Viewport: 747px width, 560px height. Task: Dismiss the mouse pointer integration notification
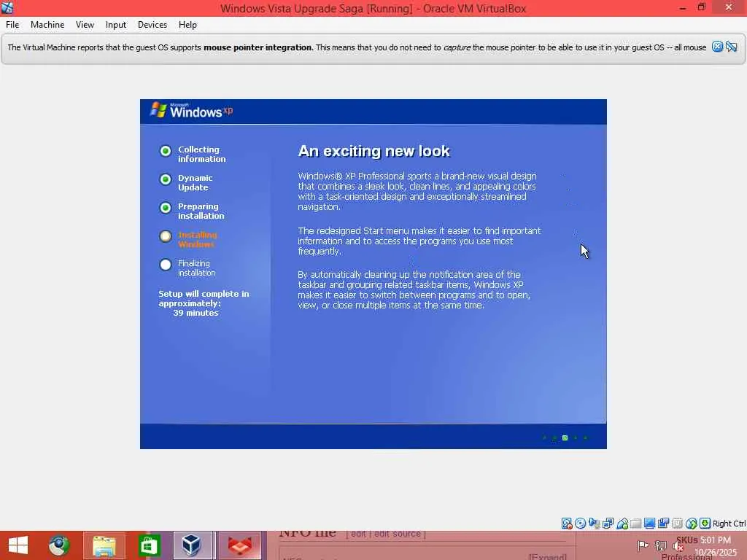point(717,47)
